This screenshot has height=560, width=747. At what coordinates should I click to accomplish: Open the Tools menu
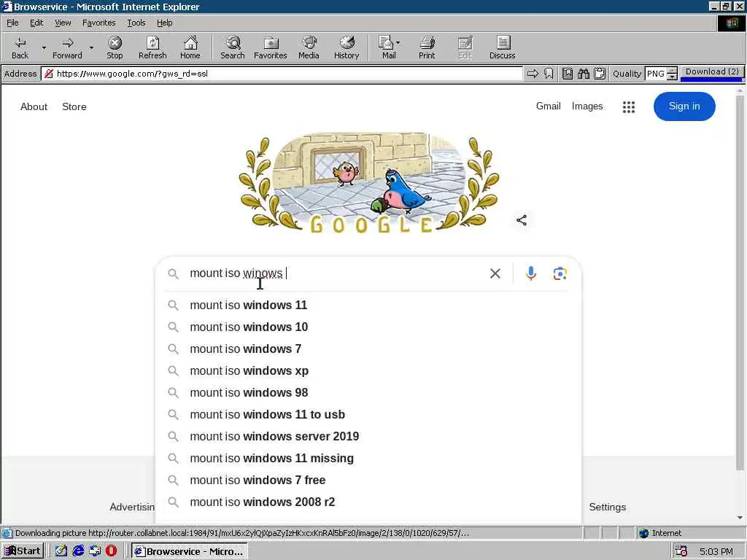pos(136,23)
